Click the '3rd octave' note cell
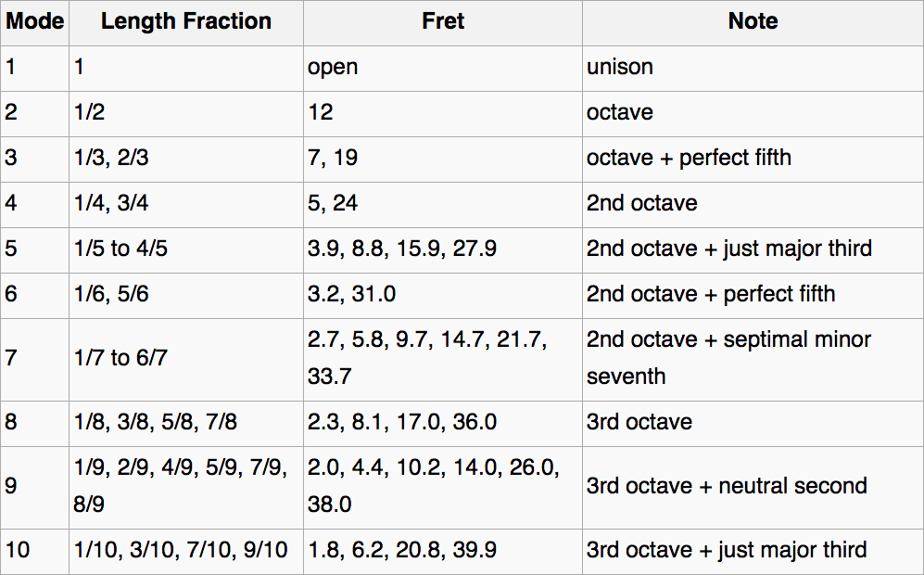 coord(753,424)
